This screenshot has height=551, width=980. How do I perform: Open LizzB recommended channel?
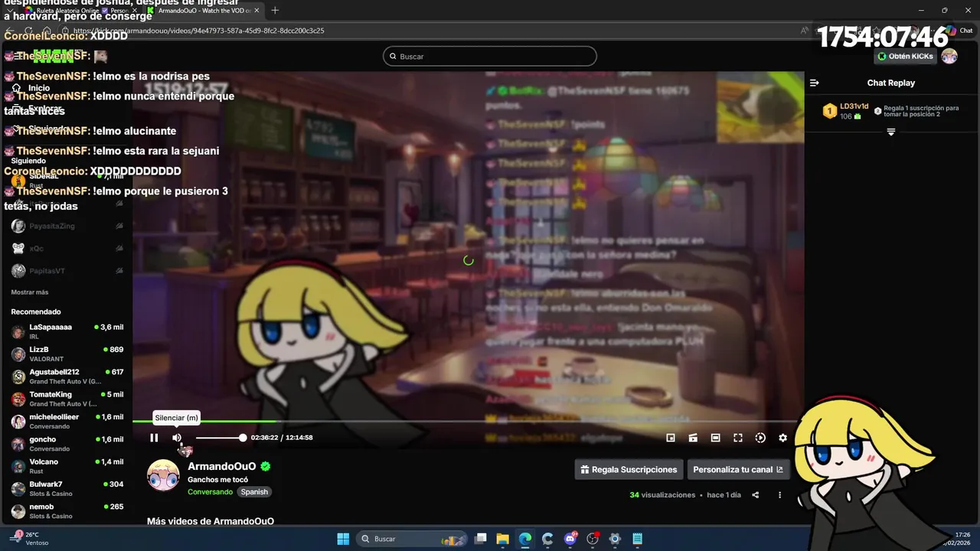pyautogui.click(x=67, y=354)
